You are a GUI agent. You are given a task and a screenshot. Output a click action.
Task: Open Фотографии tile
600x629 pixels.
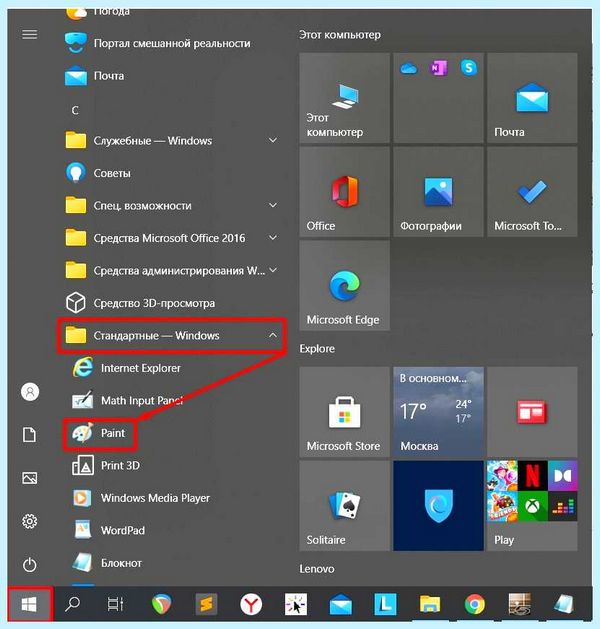tap(438, 192)
